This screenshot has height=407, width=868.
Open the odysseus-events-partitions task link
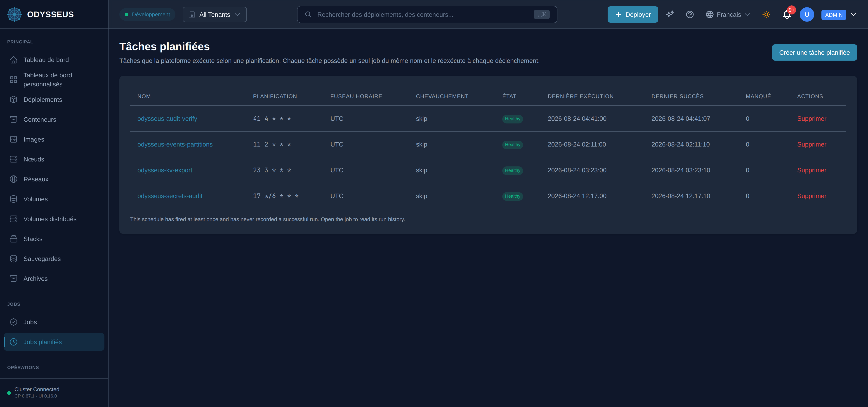pyautogui.click(x=175, y=144)
